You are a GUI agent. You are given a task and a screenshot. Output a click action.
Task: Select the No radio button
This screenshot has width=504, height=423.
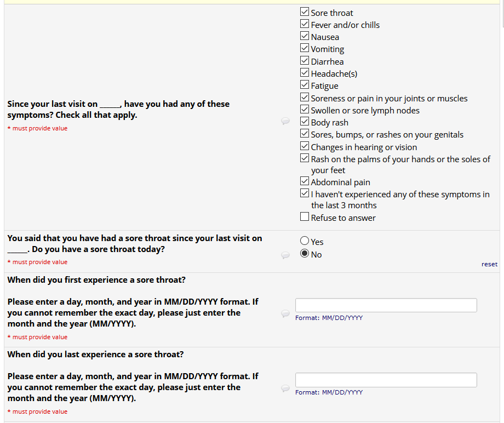click(x=305, y=254)
